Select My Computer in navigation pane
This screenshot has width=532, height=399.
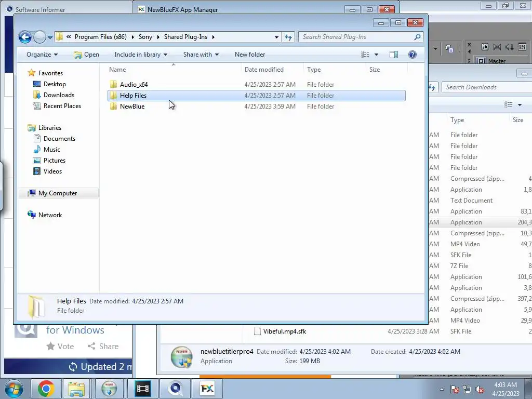tap(58, 193)
